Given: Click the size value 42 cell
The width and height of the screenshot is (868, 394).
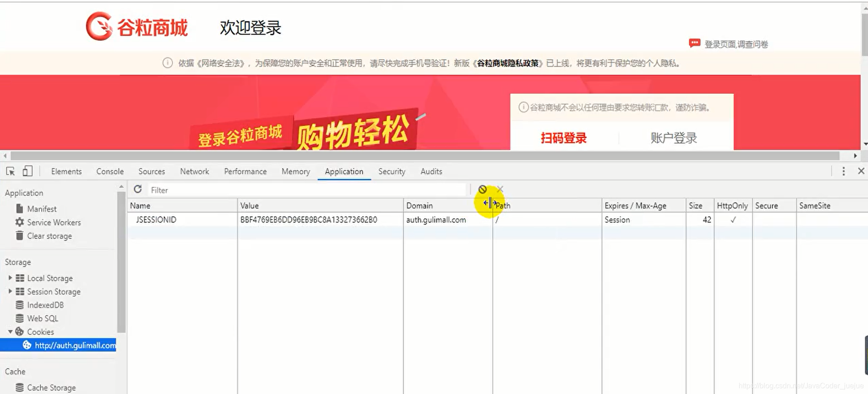Looking at the screenshot, I should tap(700, 220).
